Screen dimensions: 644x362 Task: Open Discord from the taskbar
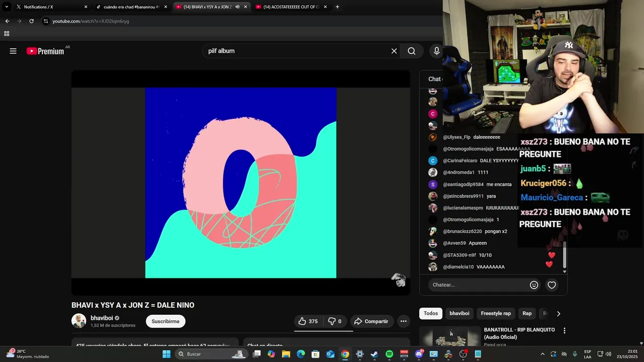pyautogui.click(x=419, y=354)
